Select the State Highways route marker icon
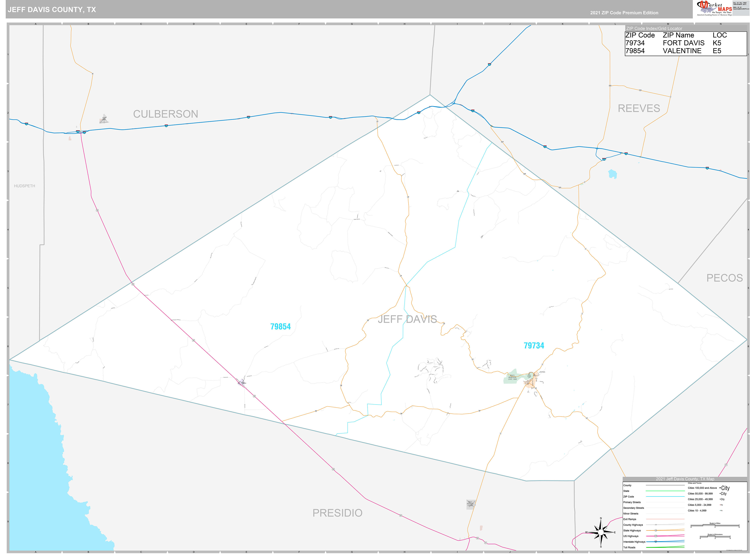This screenshot has width=756, height=554. click(x=656, y=531)
